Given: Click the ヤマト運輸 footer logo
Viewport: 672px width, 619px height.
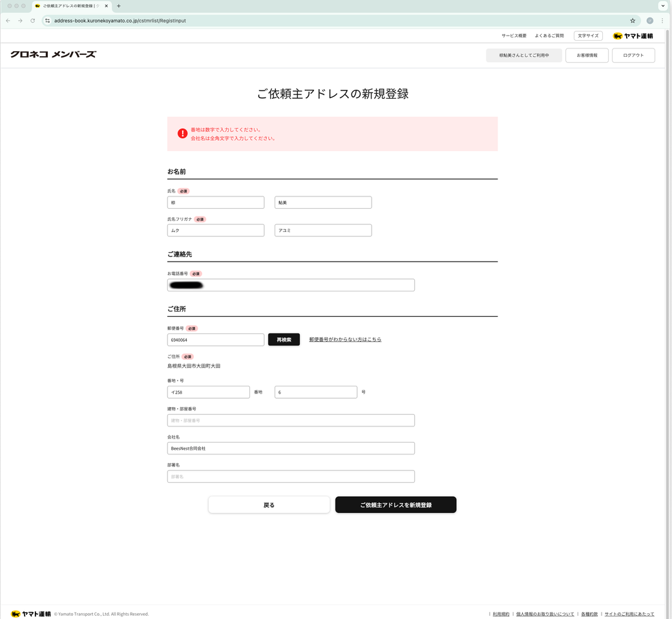Looking at the screenshot, I should [x=31, y=614].
